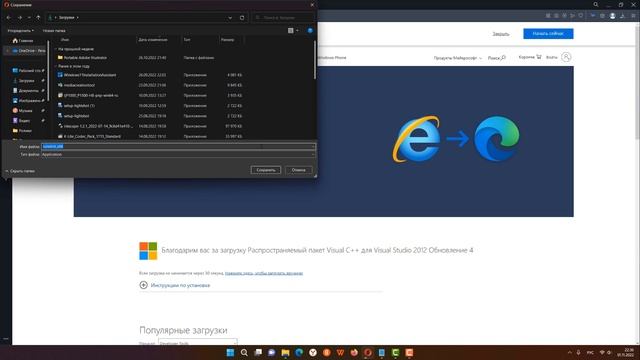Image resolution: width=640 pixels, height=360 pixels.
Task: Open Видео in the sidebar
Action: point(23,120)
